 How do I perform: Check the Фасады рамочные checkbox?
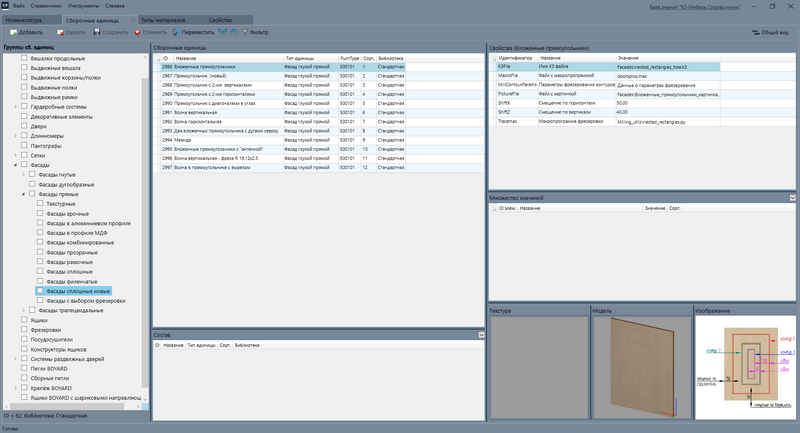click(40, 262)
